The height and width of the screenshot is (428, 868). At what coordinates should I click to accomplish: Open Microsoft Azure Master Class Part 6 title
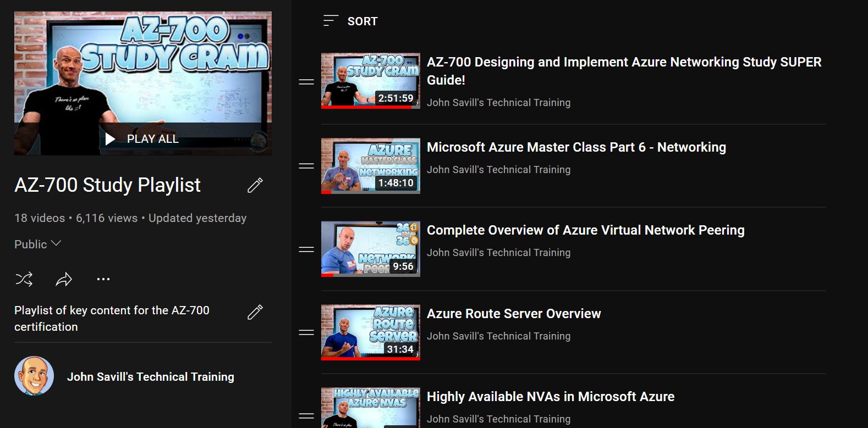click(x=576, y=147)
